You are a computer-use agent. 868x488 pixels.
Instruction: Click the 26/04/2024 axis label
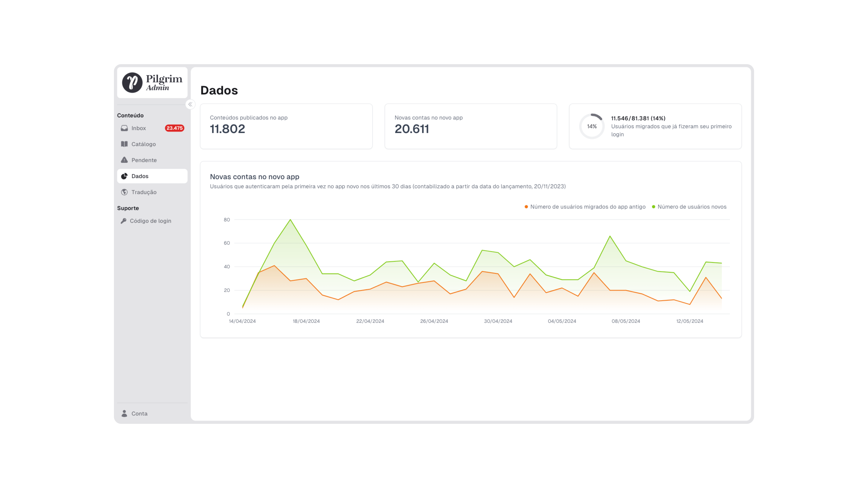(434, 321)
